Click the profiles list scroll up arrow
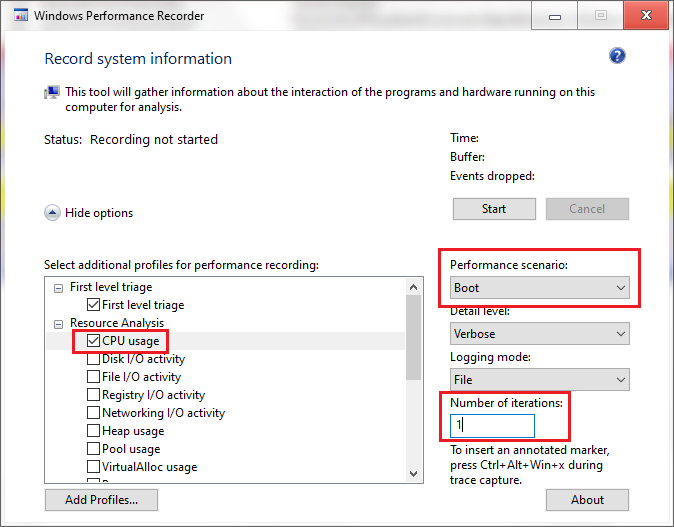Viewport: 674px width, 527px height. pos(414,287)
